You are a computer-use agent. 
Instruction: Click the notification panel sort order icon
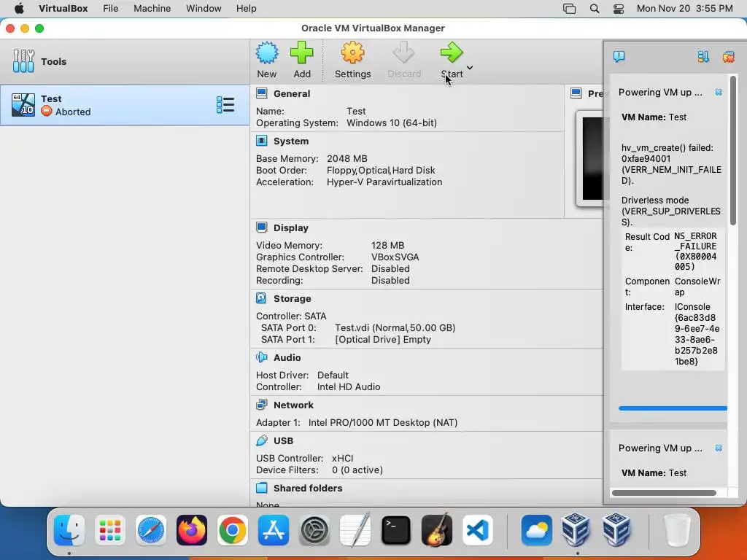click(703, 57)
